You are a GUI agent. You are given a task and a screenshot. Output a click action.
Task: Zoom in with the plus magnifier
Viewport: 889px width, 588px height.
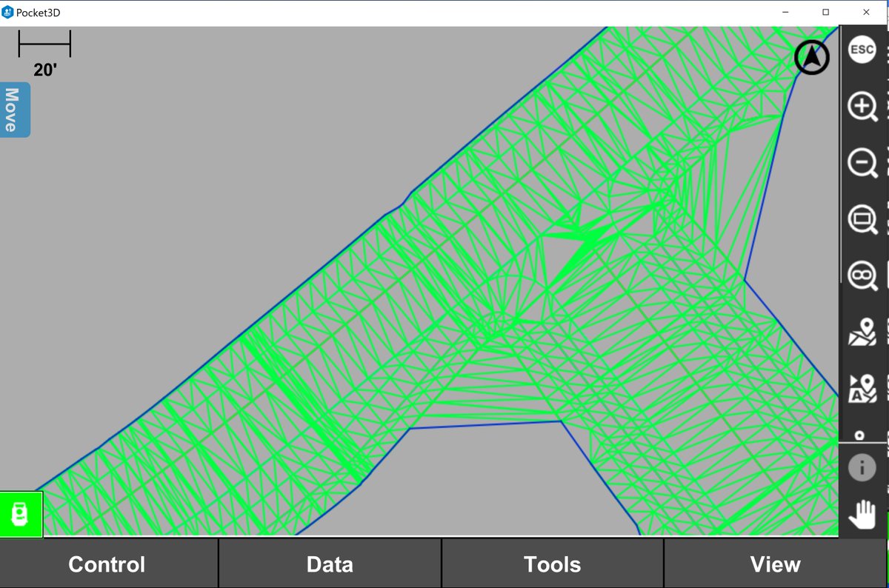click(x=862, y=107)
